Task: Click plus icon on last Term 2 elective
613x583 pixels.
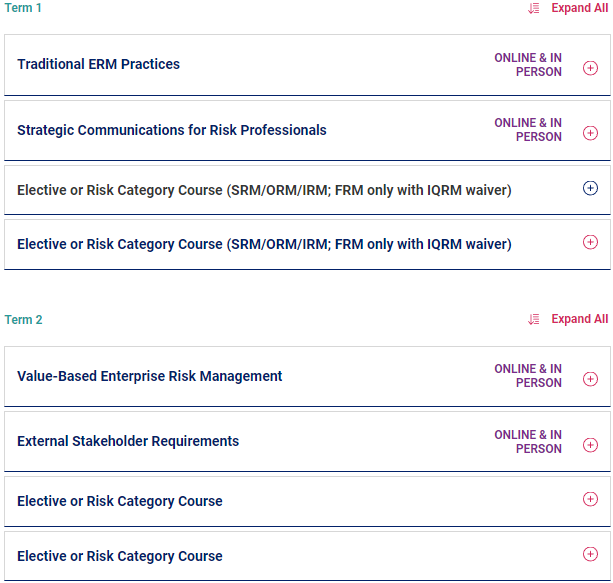Action: pos(590,554)
